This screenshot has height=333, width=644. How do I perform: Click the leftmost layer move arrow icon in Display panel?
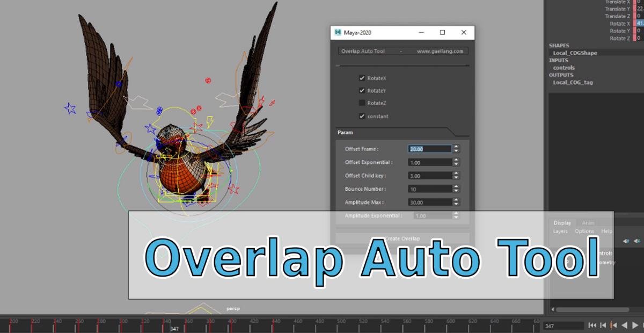click(626, 241)
